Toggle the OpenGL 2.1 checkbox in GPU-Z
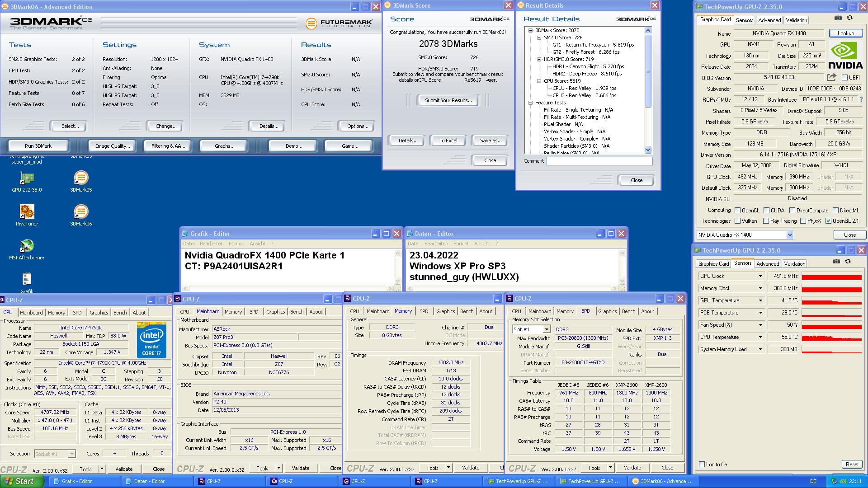Viewport: 868px width, 488px height. (x=829, y=221)
